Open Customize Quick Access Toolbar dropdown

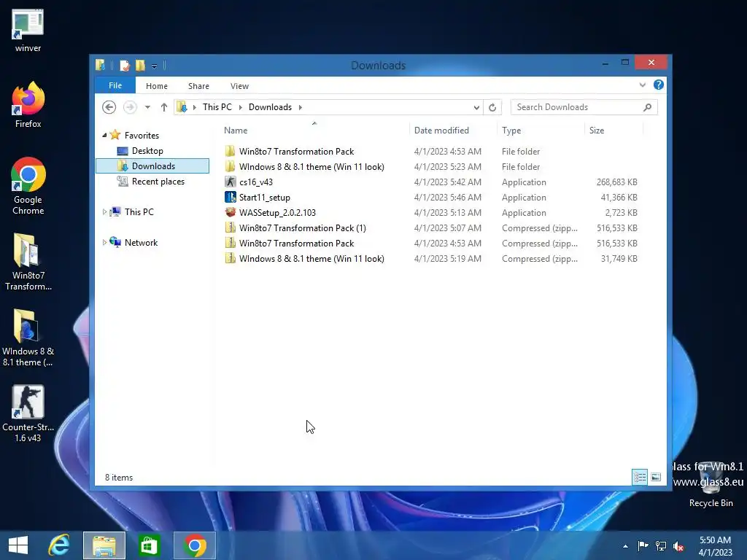155,66
